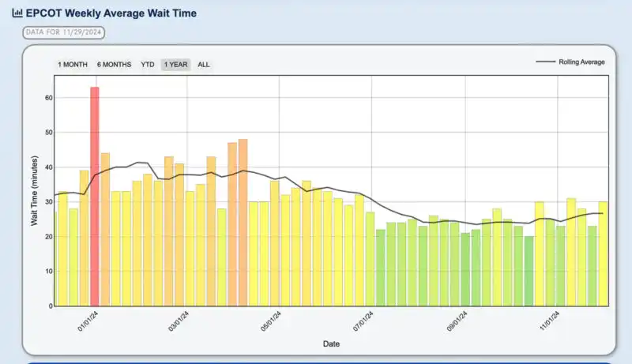Screen dimensions: 632x364
Task: Switch chart range to YTD
Action: (148, 65)
